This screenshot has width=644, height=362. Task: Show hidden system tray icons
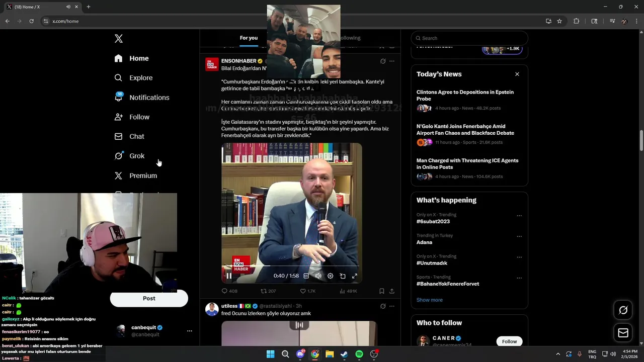557,354
